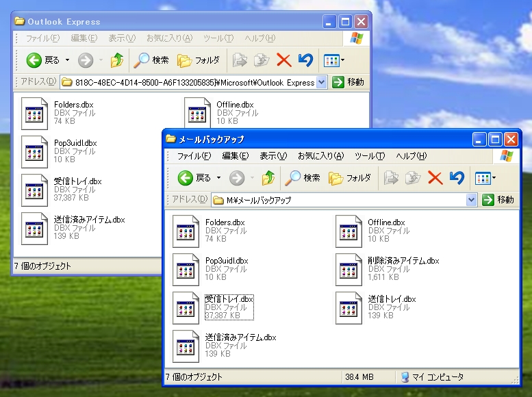532x397 pixels.
Task: Select 送信トレイ.dbx in メールバックアップ window
Action: coord(376,307)
